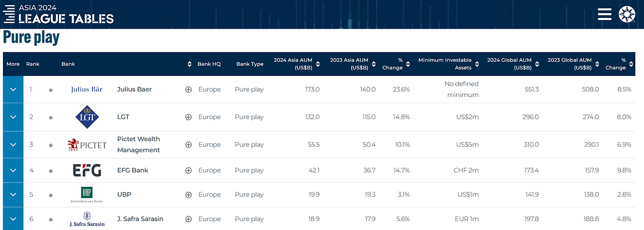The image size is (644, 230).
Task: Click the More column header
Action: tap(13, 64)
